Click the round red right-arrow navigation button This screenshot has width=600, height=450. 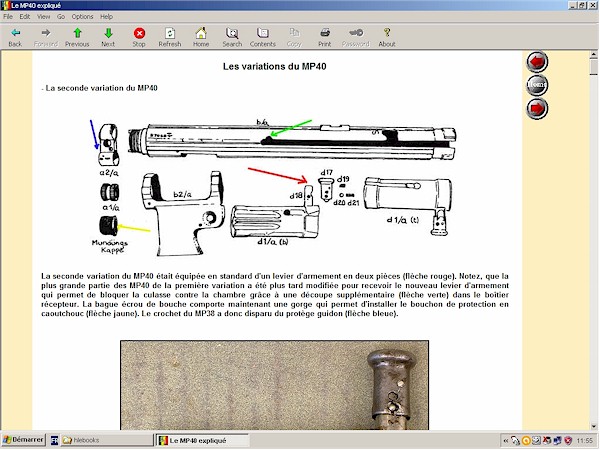point(537,108)
